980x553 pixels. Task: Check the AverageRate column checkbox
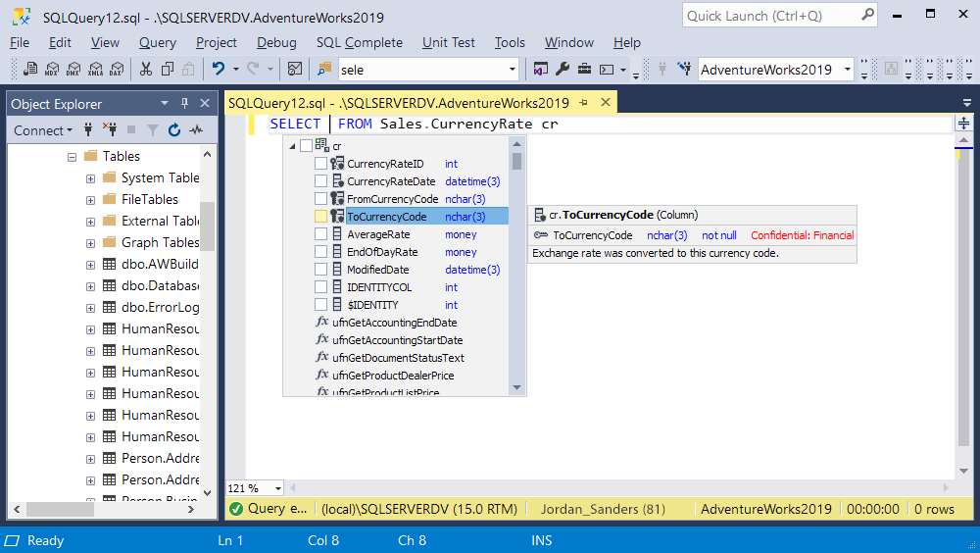[320, 234]
